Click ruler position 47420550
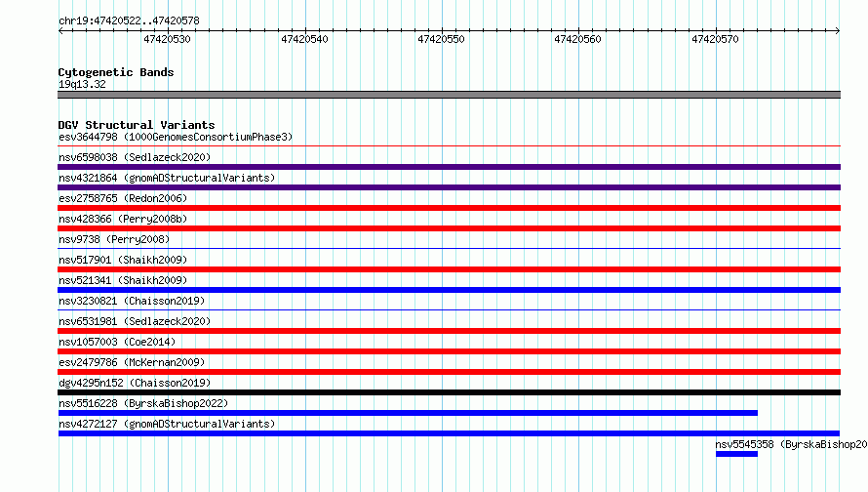This screenshot has width=868, height=492. pos(441,39)
